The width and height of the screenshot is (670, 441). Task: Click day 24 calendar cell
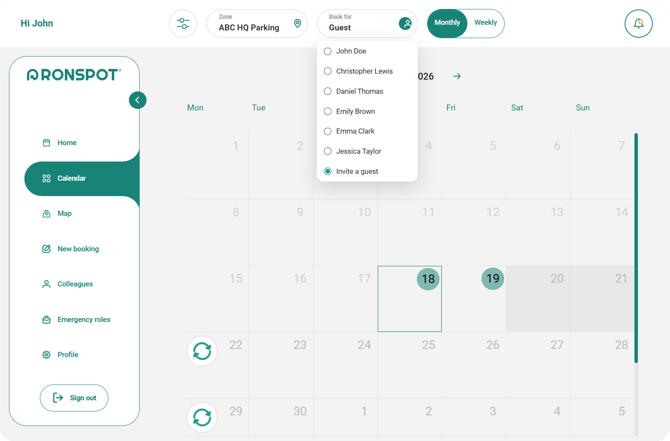click(x=345, y=365)
